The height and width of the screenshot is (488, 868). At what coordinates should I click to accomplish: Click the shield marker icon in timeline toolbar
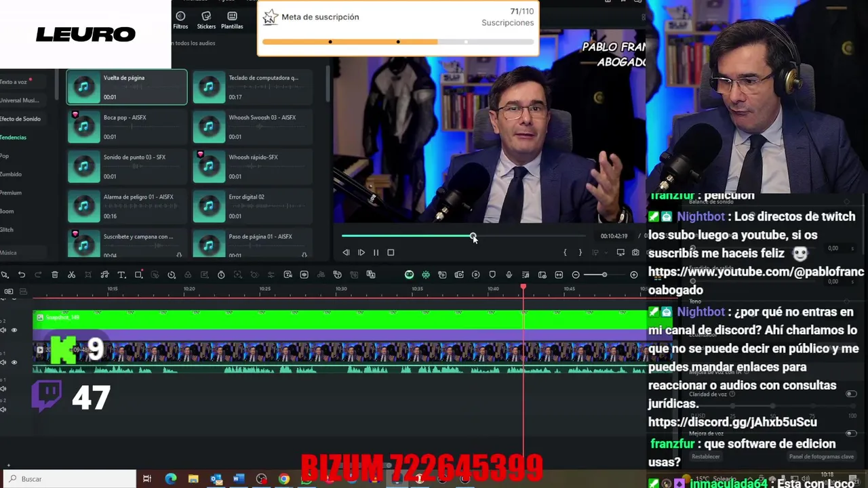492,274
